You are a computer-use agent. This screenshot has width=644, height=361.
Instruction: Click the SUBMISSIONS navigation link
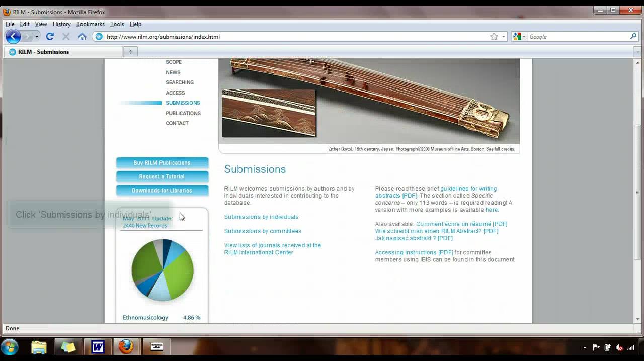click(183, 103)
